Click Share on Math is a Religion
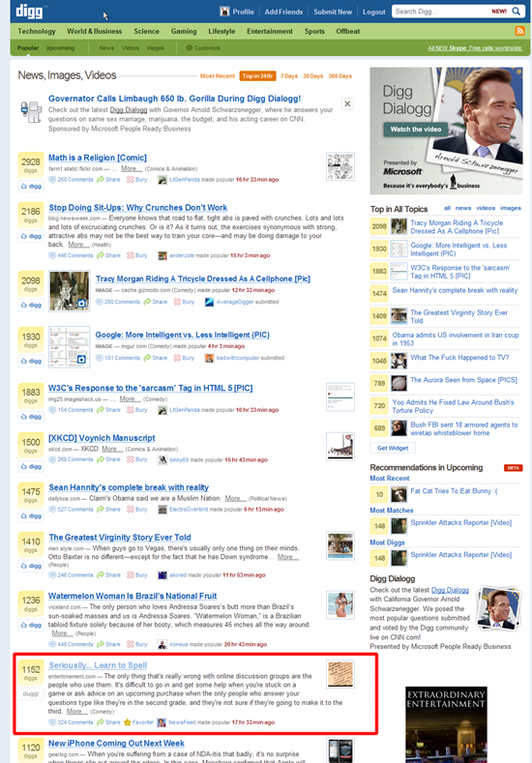The width and height of the screenshot is (532, 763). (108, 180)
